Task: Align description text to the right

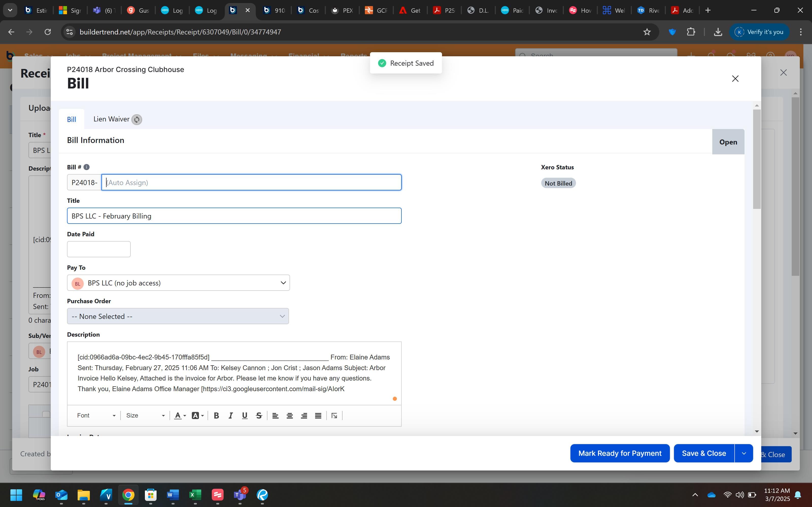Action: 304,416
